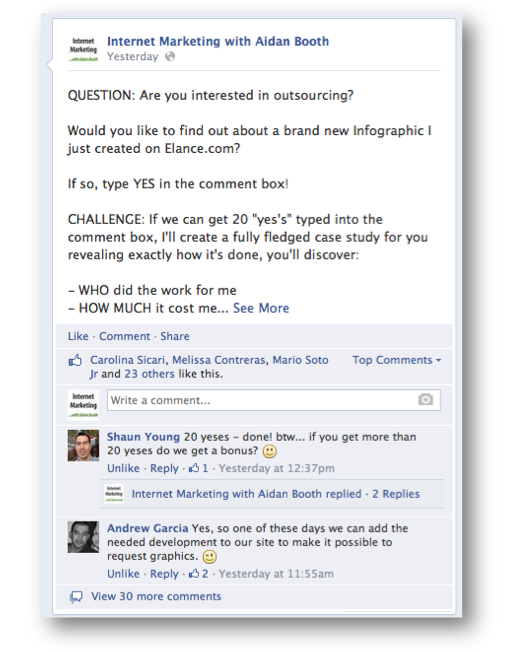
Task: Open 23 others who like this
Action: point(149,374)
